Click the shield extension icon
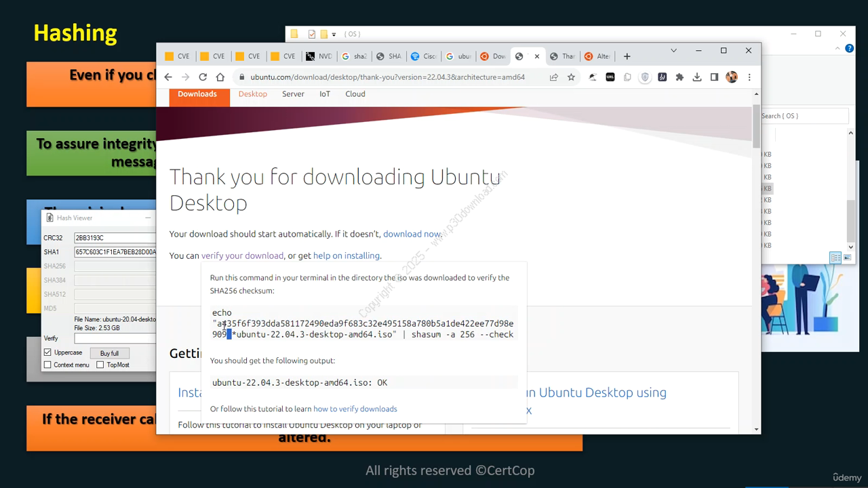This screenshot has width=868, height=488. point(645,77)
